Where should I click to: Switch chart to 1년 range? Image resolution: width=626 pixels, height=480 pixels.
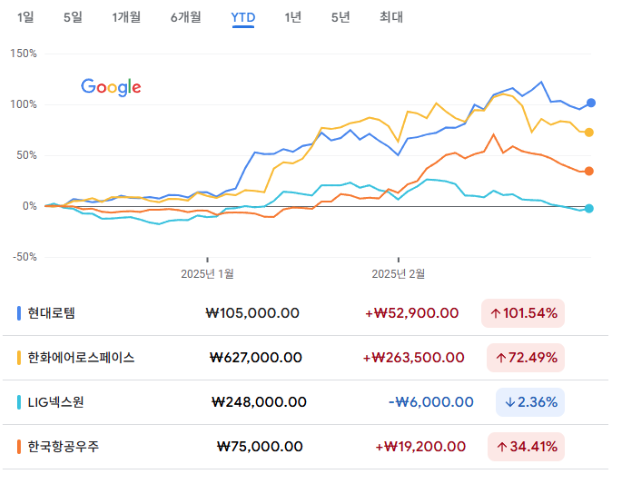click(x=293, y=17)
